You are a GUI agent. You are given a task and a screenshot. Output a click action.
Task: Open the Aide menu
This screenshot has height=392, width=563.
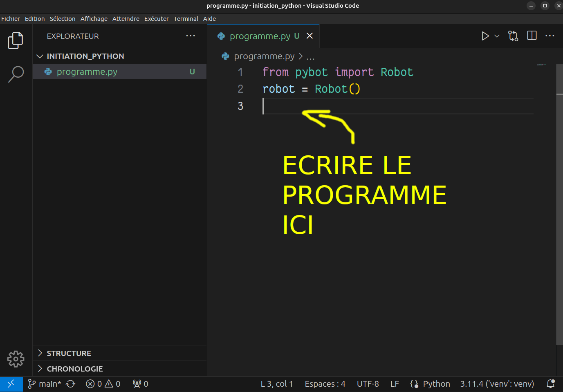(210, 19)
